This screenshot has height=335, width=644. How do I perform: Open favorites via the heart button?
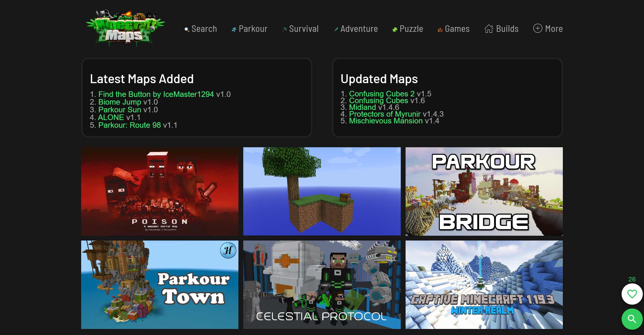[632, 294]
